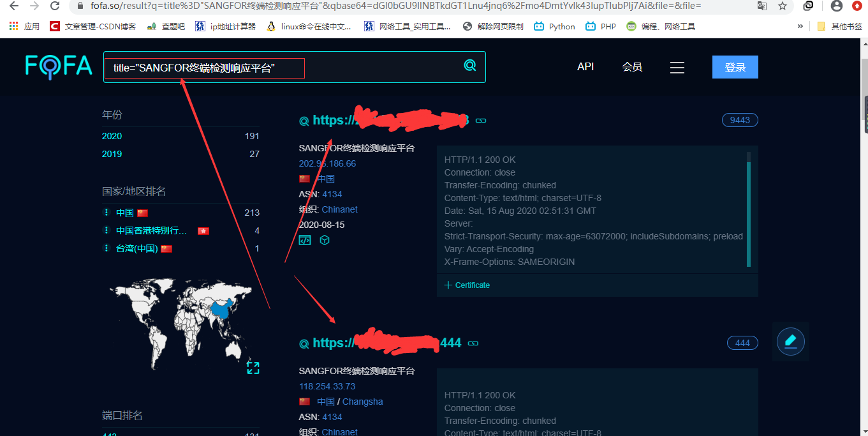View website source code icon in first result
The height and width of the screenshot is (436, 868).
305,241
